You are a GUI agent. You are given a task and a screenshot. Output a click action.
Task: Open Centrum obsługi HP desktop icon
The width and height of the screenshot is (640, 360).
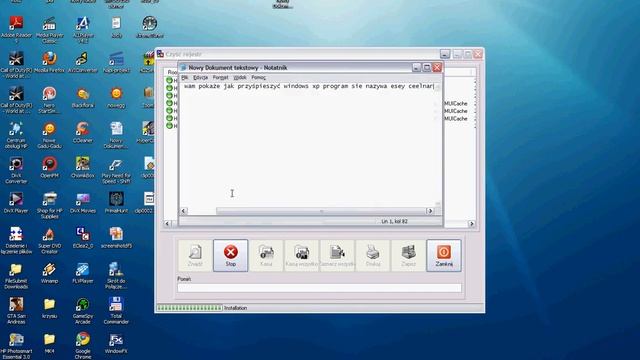coord(16,135)
